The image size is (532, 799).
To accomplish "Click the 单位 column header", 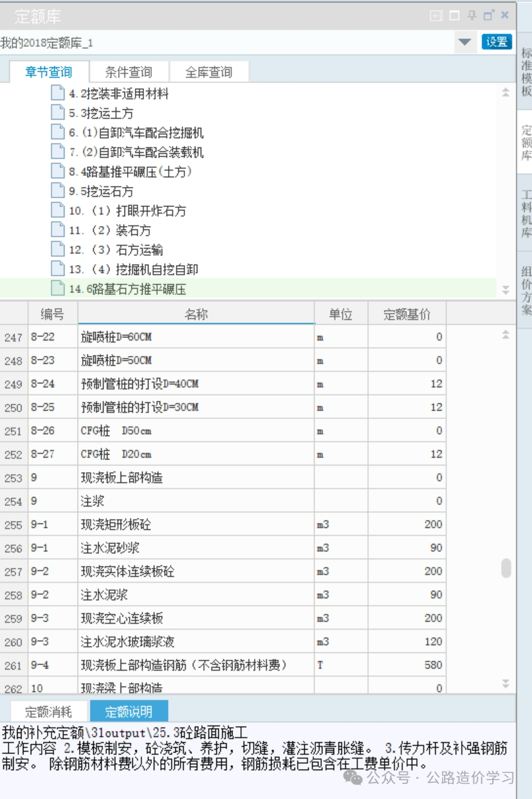I will pyautogui.click(x=341, y=315).
